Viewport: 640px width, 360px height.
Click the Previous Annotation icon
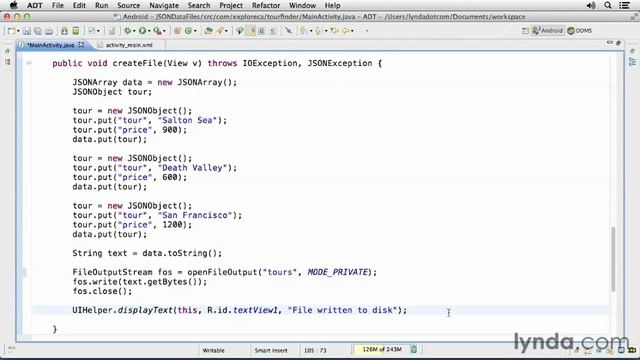318,31
